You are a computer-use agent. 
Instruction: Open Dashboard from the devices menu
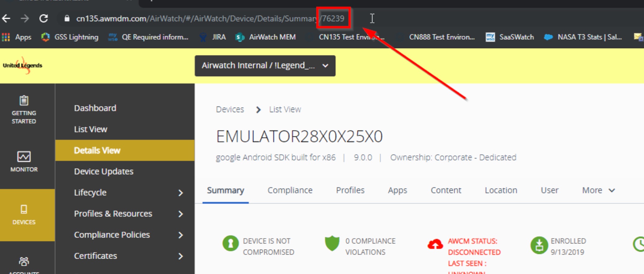pos(95,108)
